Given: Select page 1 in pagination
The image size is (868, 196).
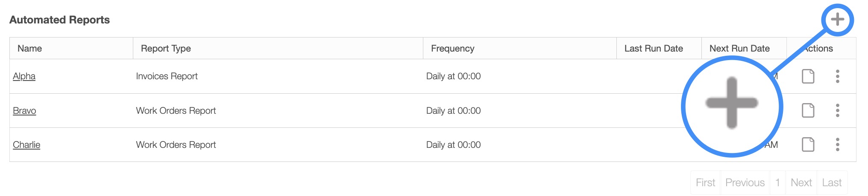Looking at the screenshot, I should (x=777, y=183).
